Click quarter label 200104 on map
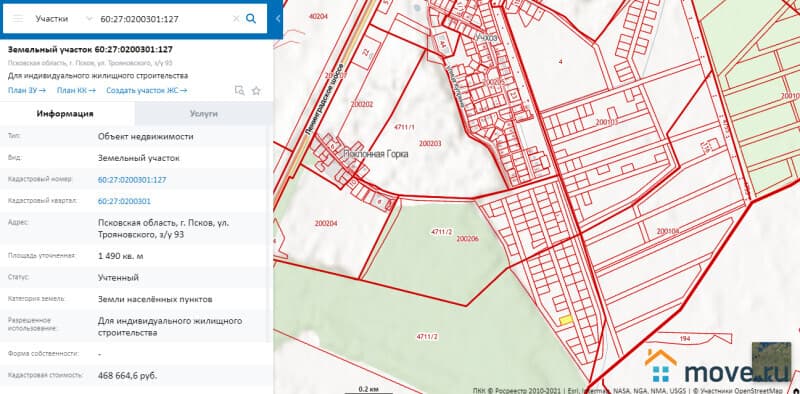 (x=668, y=231)
